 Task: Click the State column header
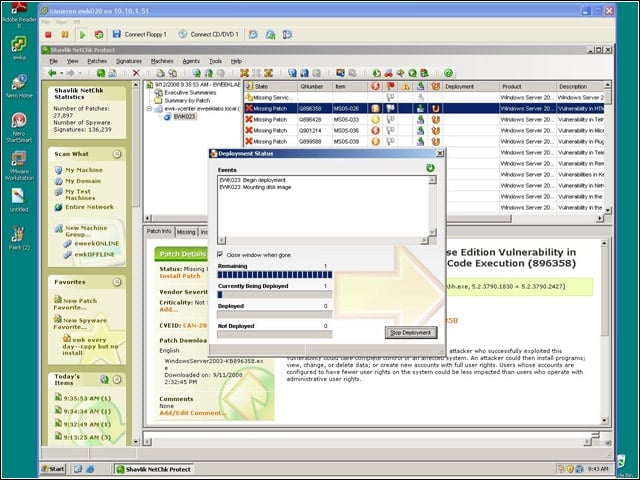271,87
